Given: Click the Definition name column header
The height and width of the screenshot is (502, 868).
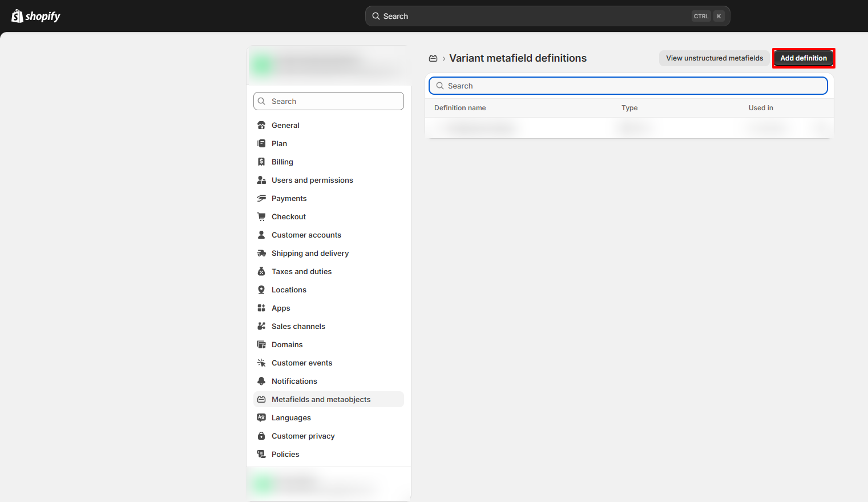Looking at the screenshot, I should tap(460, 108).
